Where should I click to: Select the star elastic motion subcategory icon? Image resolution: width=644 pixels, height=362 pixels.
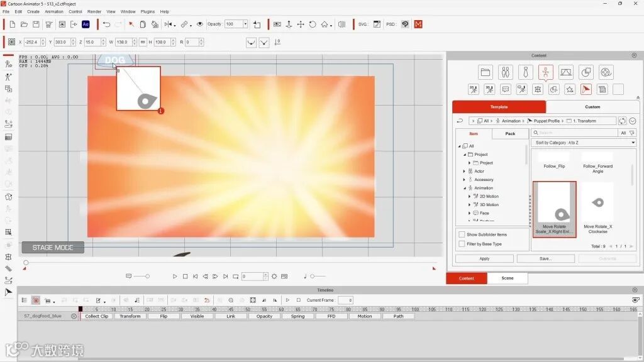(570, 89)
